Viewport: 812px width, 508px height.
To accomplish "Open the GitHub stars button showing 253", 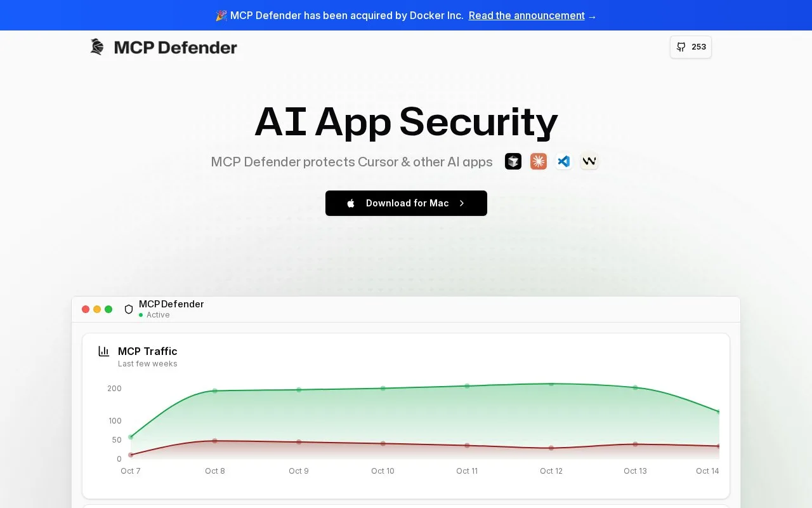I will point(691,47).
